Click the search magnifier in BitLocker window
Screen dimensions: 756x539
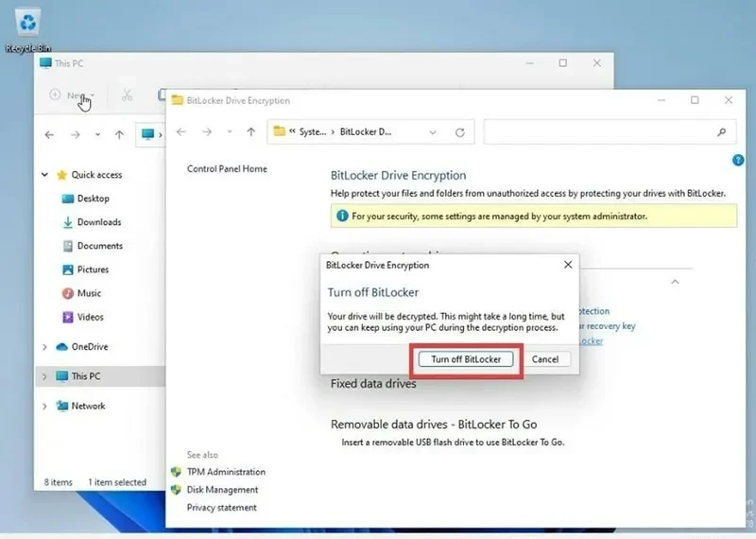point(721,131)
